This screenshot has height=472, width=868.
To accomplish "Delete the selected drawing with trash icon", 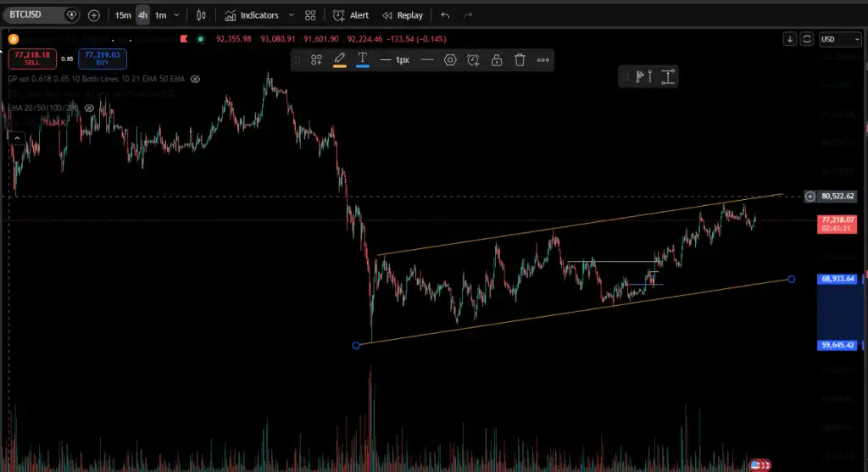I will coord(520,59).
